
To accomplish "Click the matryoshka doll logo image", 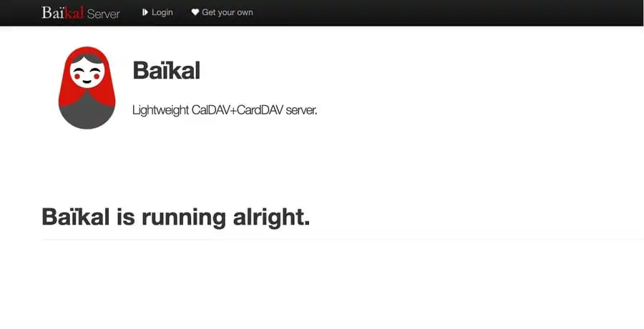I will pyautogui.click(x=87, y=88).
